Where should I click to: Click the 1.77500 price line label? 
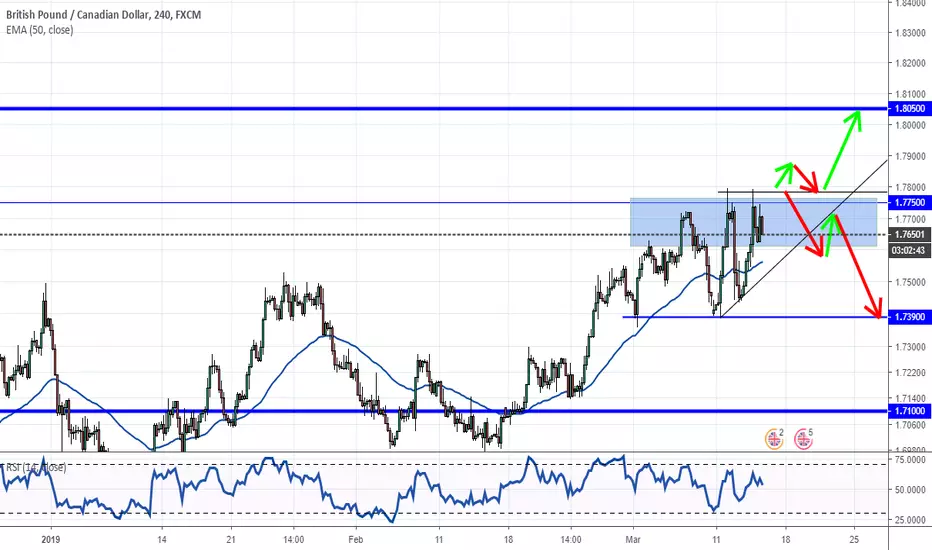909,203
